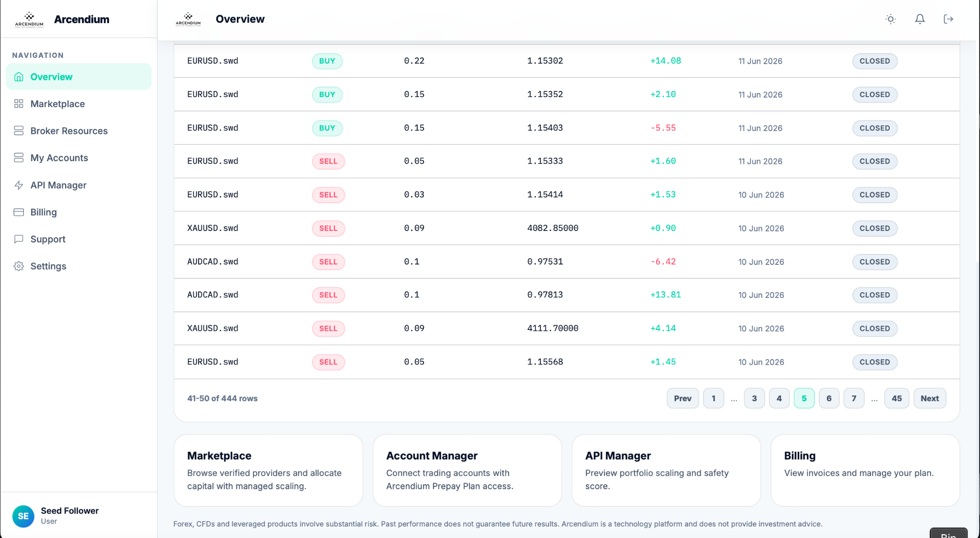Click CLOSED status on 1.15568 row

coord(875,362)
